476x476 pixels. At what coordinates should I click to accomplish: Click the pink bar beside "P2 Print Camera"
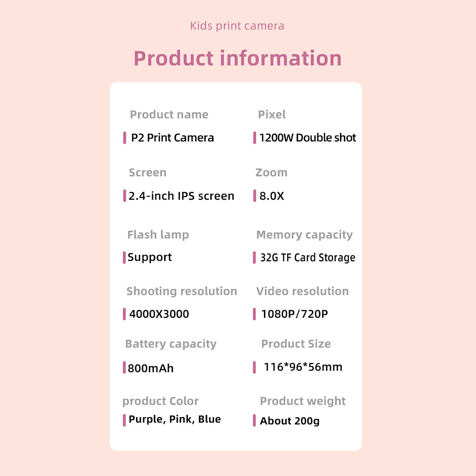point(125,138)
